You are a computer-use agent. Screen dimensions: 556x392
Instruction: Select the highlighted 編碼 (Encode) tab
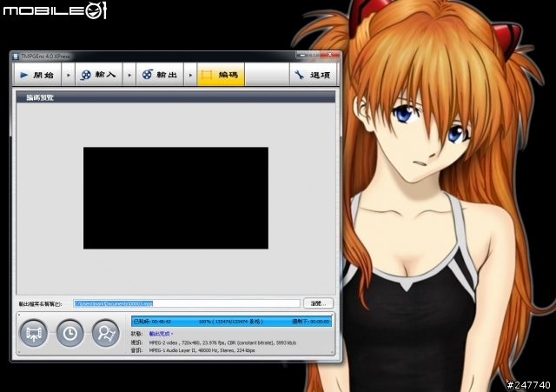(x=221, y=75)
